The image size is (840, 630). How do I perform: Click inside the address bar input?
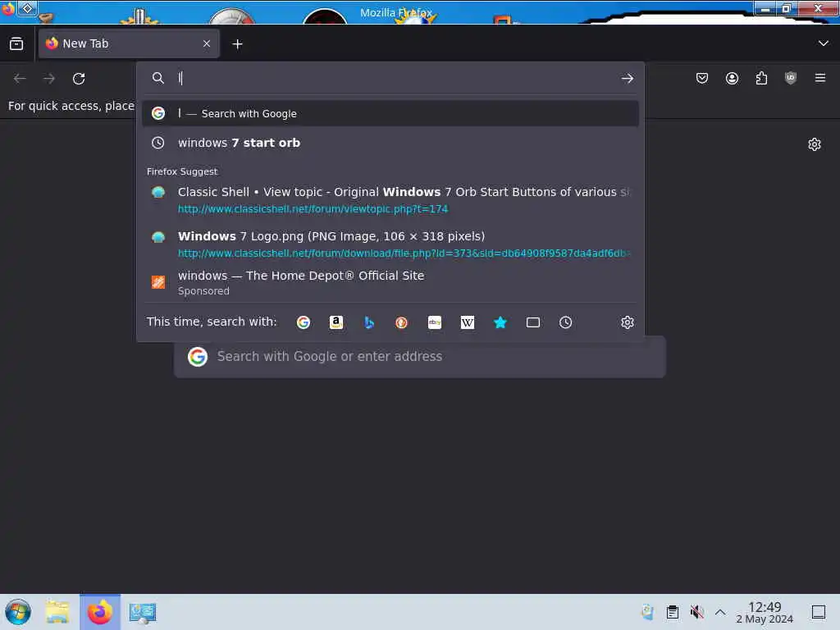coord(396,78)
